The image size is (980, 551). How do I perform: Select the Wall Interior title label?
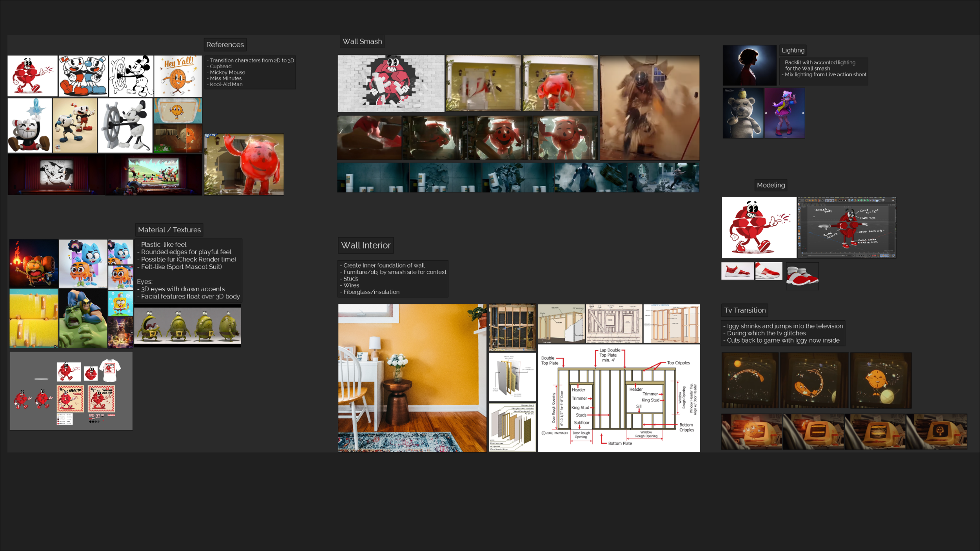click(365, 245)
